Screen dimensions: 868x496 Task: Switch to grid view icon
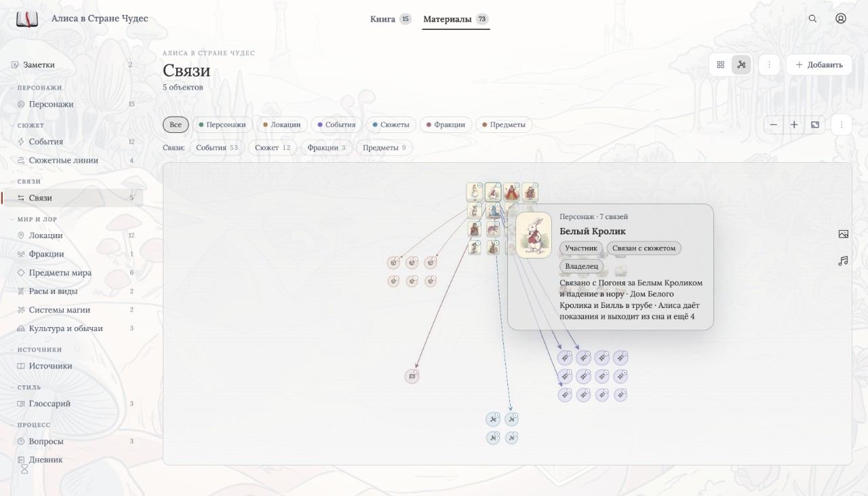point(720,65)
